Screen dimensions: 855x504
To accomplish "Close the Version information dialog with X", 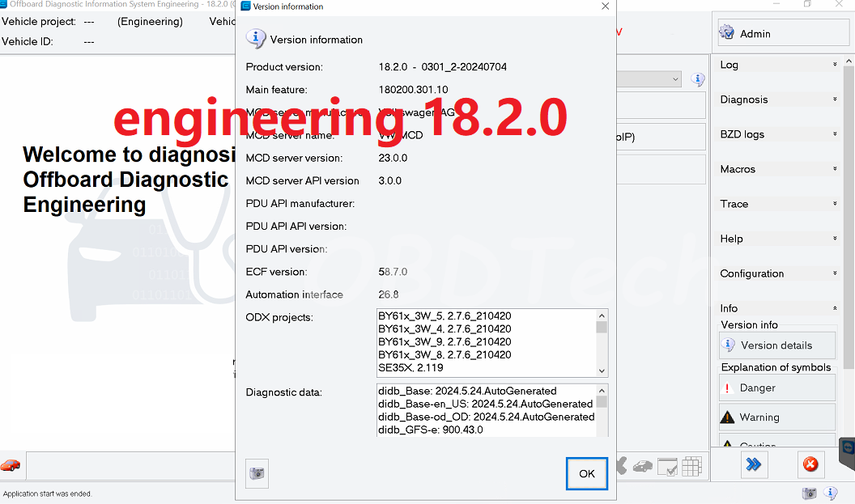I will [x=606, y=6].
